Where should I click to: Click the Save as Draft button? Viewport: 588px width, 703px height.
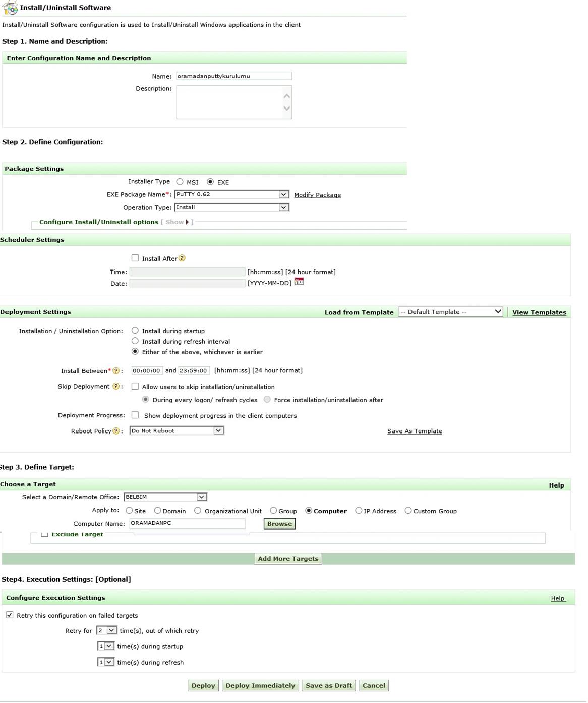click(329, 685)
